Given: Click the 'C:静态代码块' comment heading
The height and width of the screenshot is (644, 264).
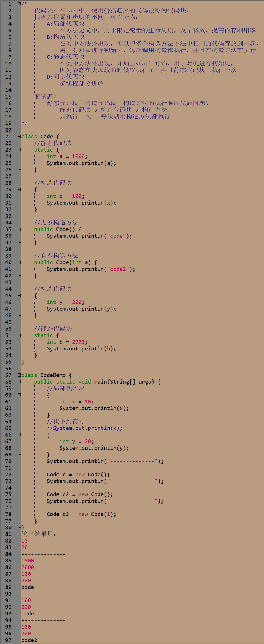Looking at the screenshot, I should pos(66,57).
